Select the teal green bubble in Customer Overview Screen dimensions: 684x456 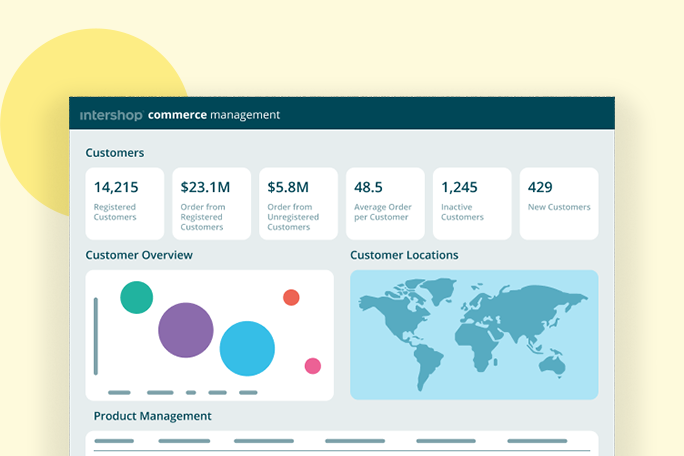(137, 297)
